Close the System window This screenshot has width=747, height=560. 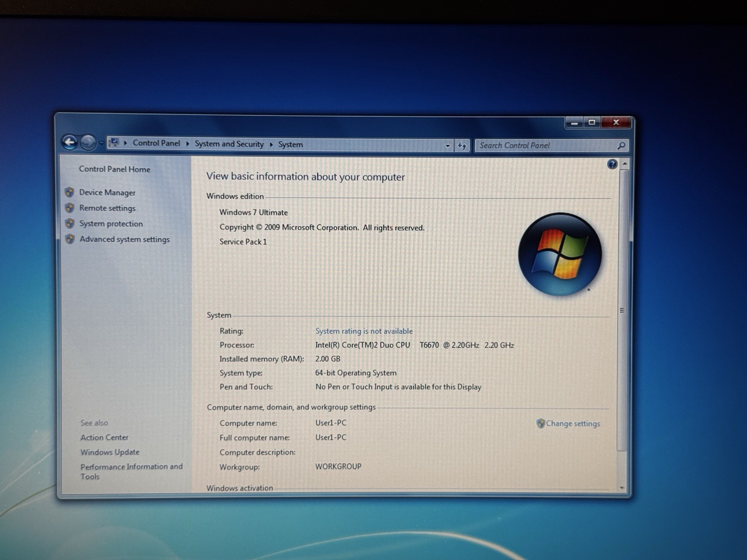click(x=616, y=122)
